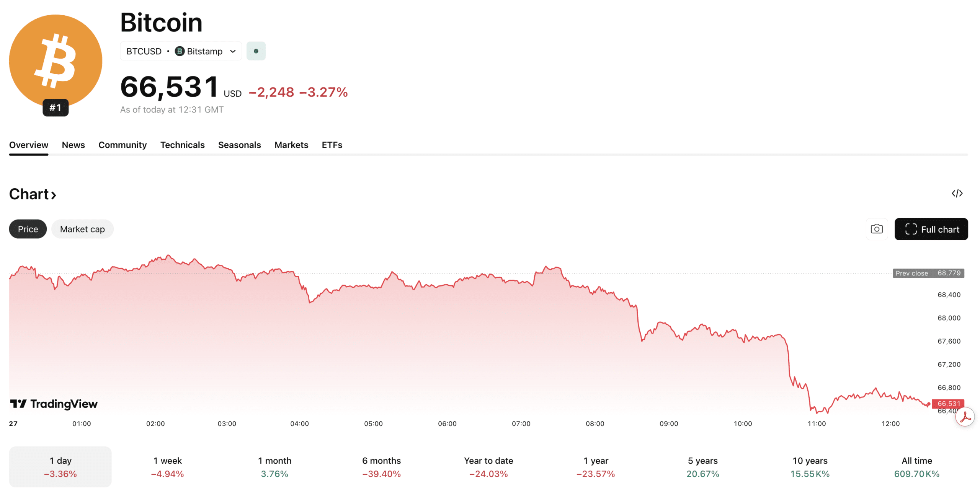The width and height of the screenshot is (980, 495).
Task: Open the News tab
Action: [x=73, y=145]
